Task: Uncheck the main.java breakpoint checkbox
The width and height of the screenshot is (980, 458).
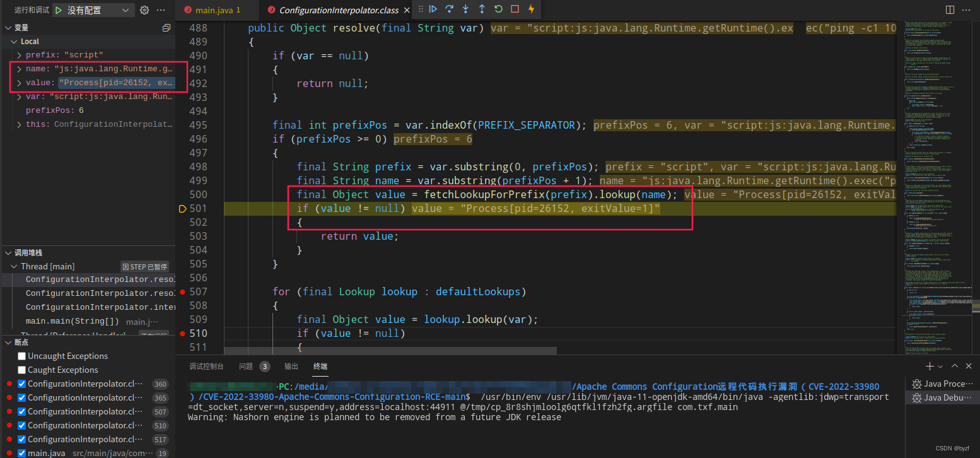Action: (x=22, y=453)
